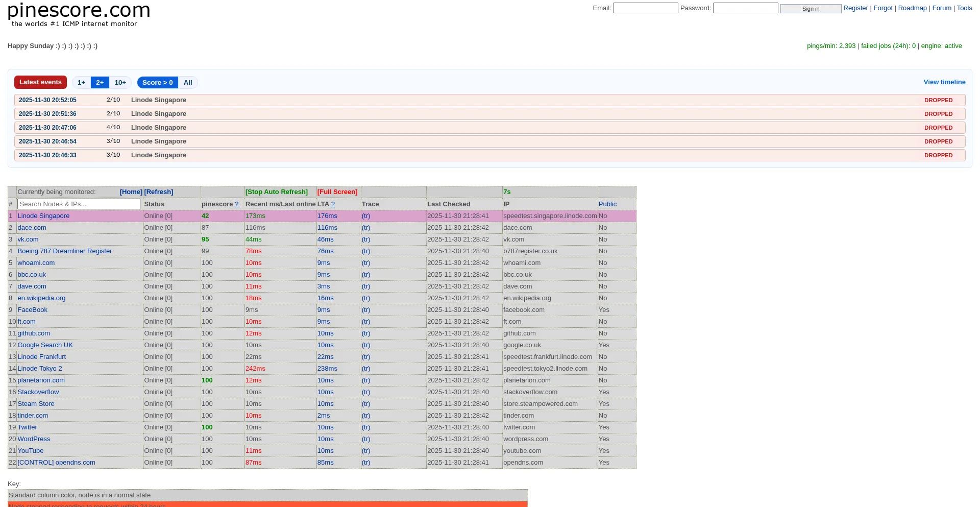Open the Tools menu link
The image size is (980, 507).
tap(964, 8)
